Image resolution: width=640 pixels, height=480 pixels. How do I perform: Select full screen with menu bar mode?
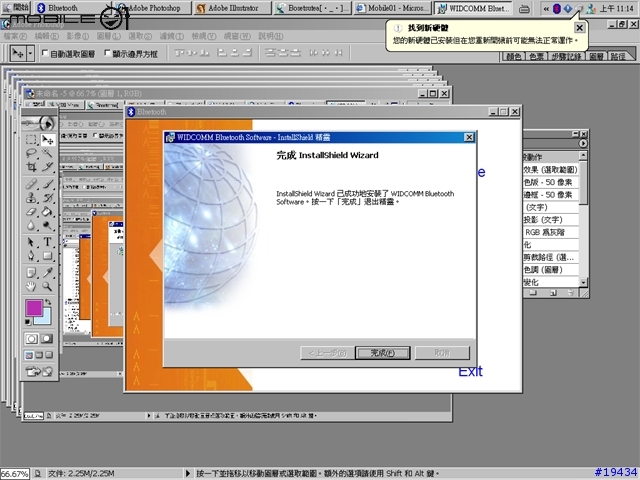[39, 355]
